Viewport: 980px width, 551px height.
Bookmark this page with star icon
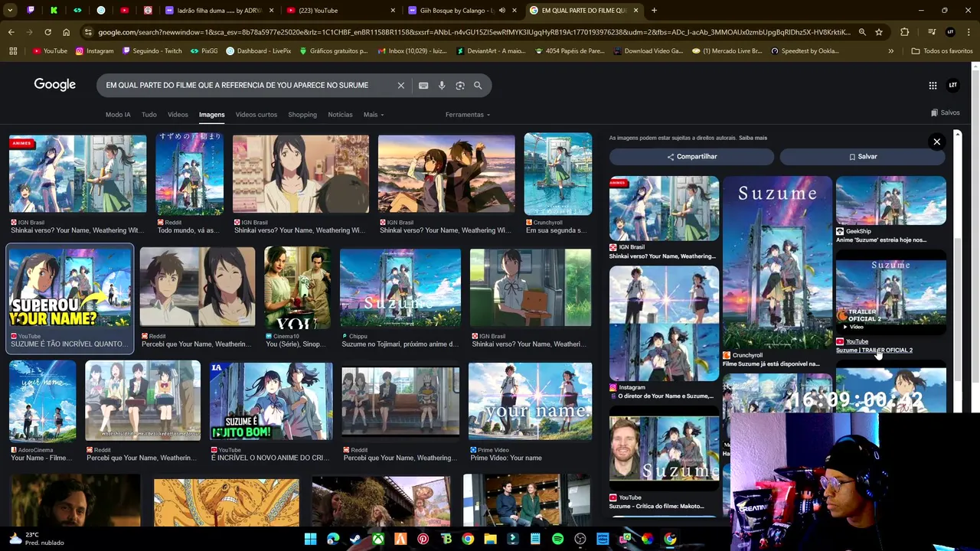879,32
